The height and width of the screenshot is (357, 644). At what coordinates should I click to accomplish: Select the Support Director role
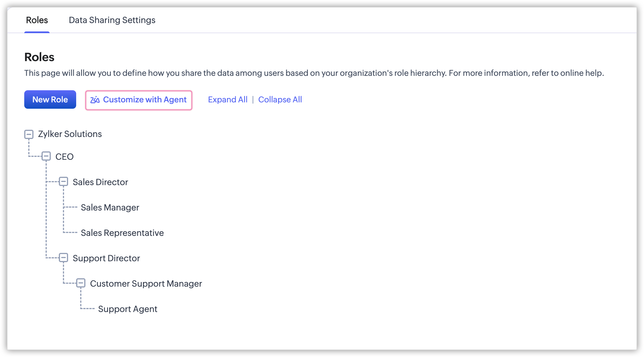click(x=106, y=258)
